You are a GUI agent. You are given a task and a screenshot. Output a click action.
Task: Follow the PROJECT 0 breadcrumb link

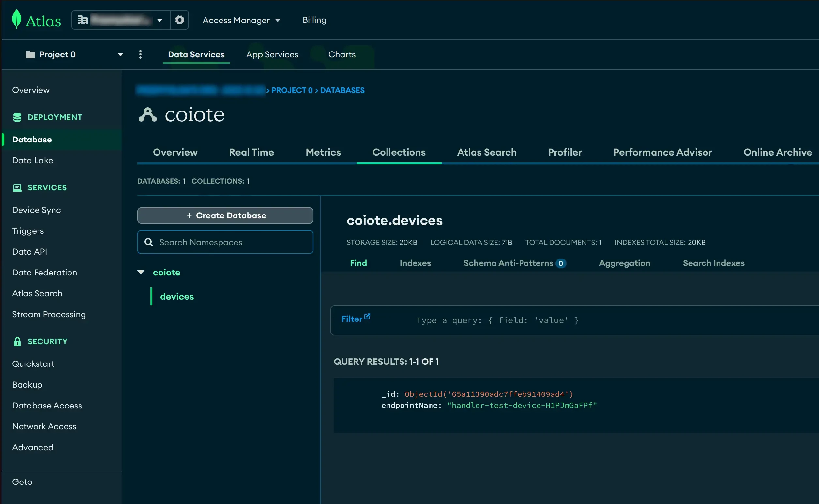(x=292, y=90)
